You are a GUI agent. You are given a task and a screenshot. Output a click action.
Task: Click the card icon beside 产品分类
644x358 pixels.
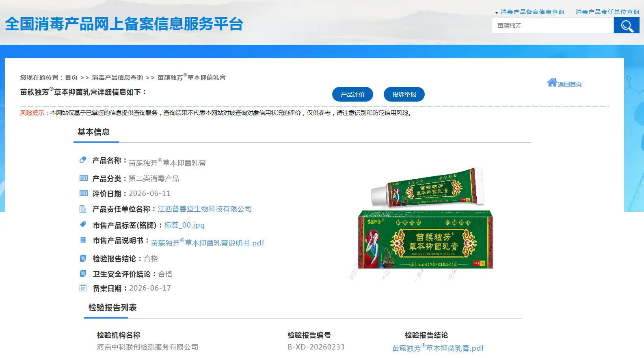[x=83, y=178]
